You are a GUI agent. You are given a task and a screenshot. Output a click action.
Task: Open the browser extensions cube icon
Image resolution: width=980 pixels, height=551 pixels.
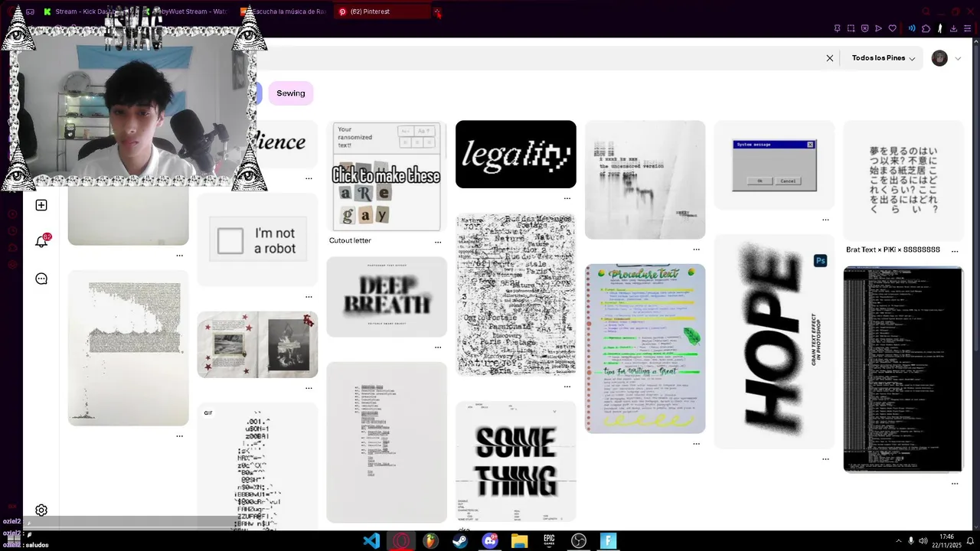[x=926, y=28]
